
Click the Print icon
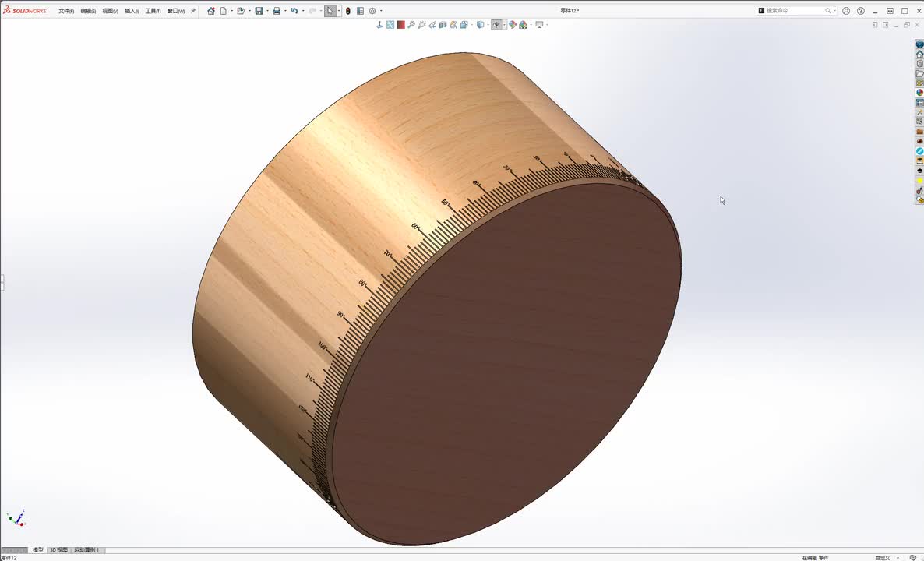tap(277, 11)
